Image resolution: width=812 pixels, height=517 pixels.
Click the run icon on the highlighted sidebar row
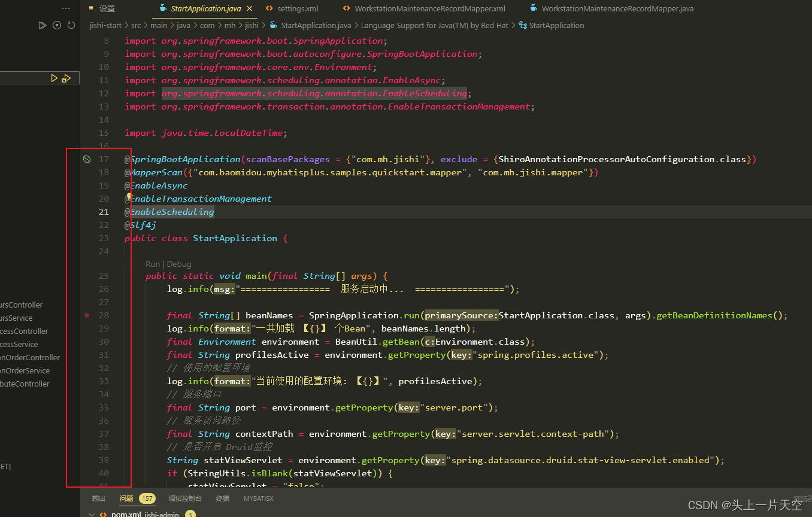point(54,78)
